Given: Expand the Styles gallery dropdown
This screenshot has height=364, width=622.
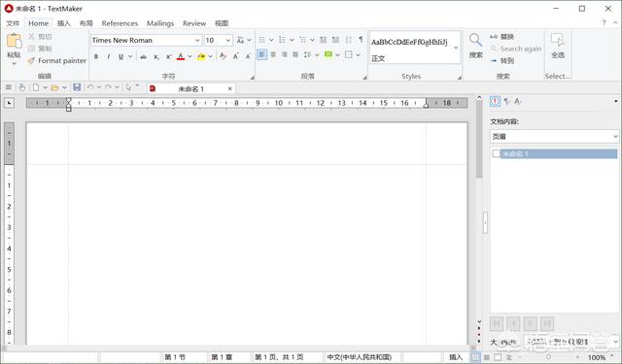Looking at the screenshot, I should [456, 48].
